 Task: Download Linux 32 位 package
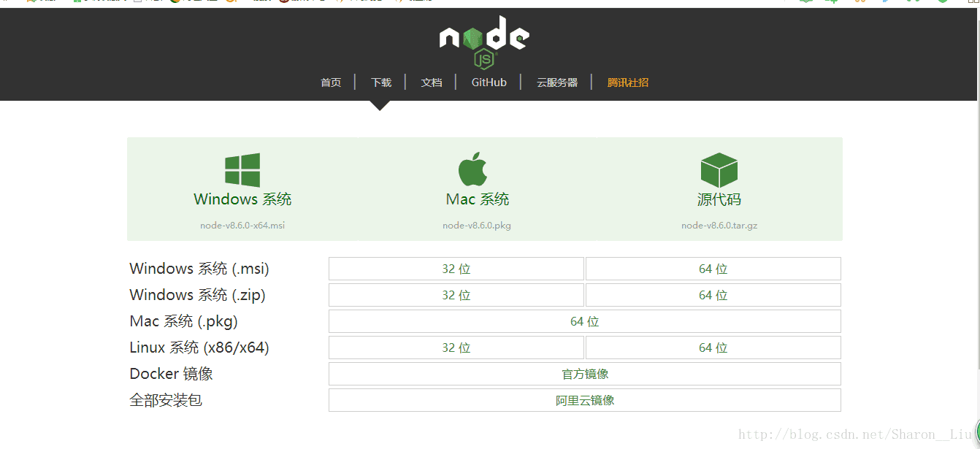[456, 348]
